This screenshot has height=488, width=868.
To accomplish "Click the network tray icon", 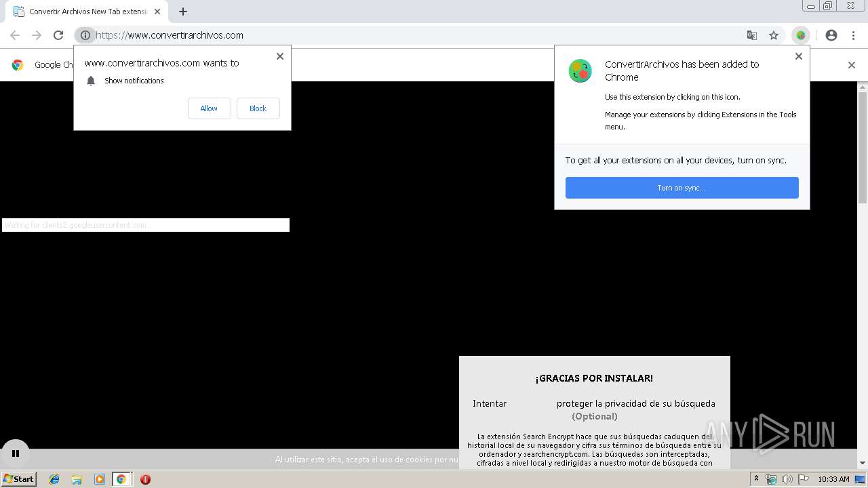I will [771, 479].
